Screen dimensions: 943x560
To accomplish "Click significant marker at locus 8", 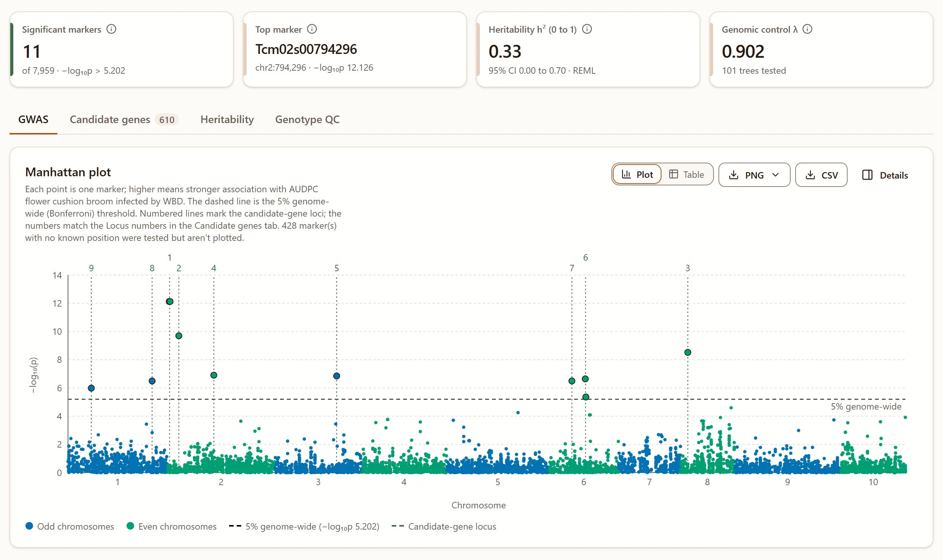I will (x=152, y=381).
